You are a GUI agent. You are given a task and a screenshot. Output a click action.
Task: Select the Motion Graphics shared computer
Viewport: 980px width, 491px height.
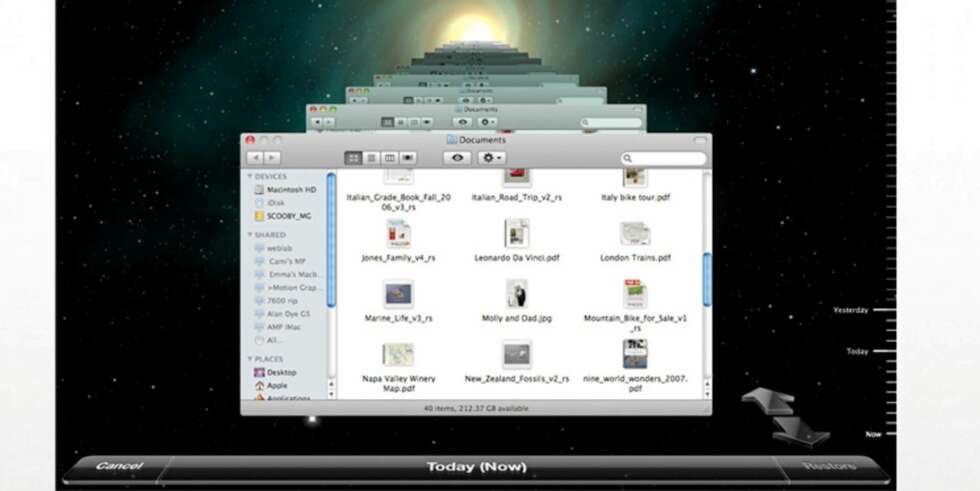point(288,287)
